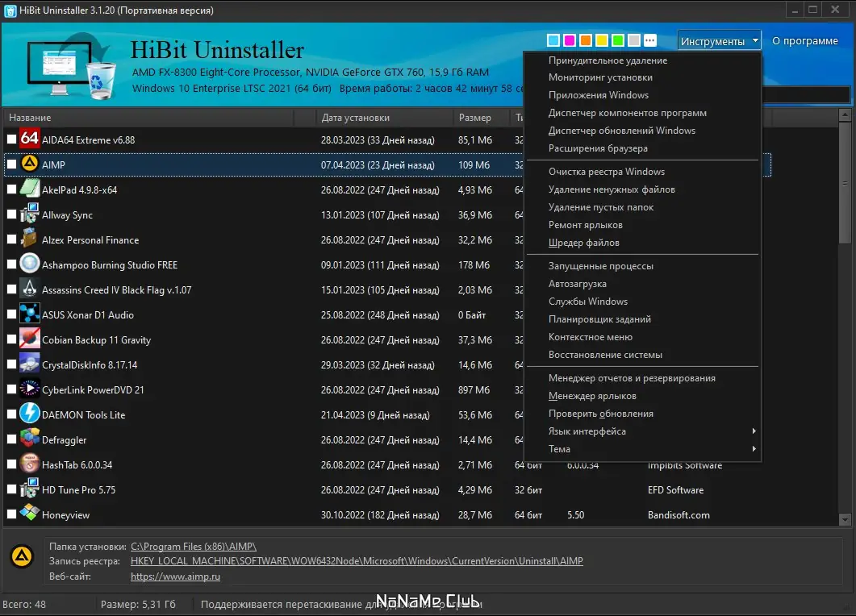Tick the checkbox for Alzex Personal Finance

[11, 240]
